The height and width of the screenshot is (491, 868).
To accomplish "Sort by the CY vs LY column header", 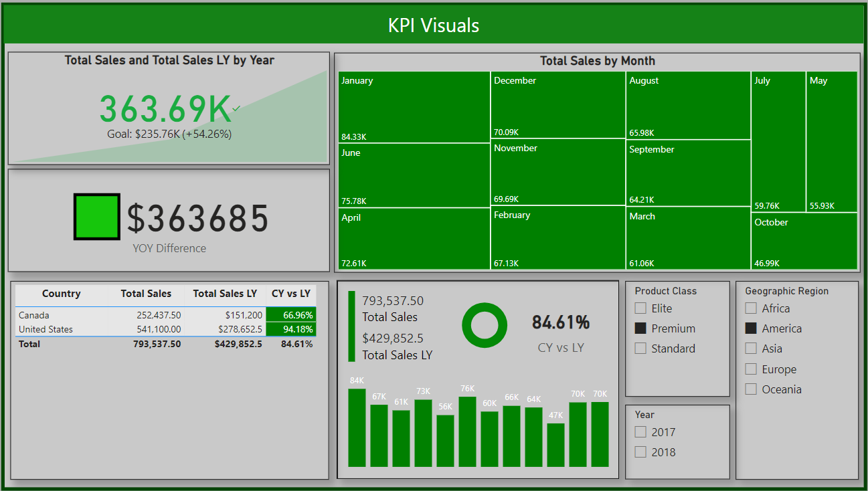I will (x=290, y=294).
